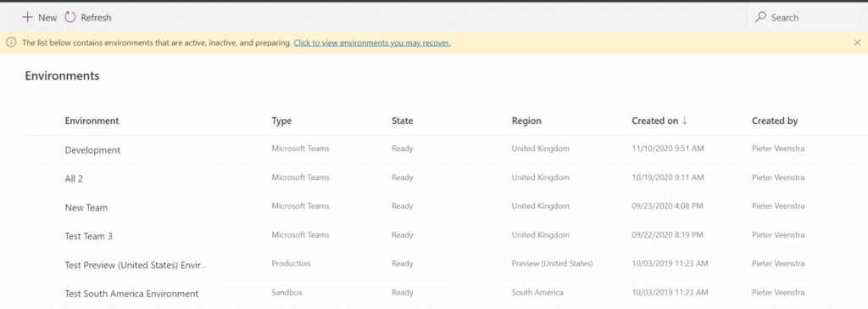
Task: Open the All 2 environment
Action: tap(75, 178)
